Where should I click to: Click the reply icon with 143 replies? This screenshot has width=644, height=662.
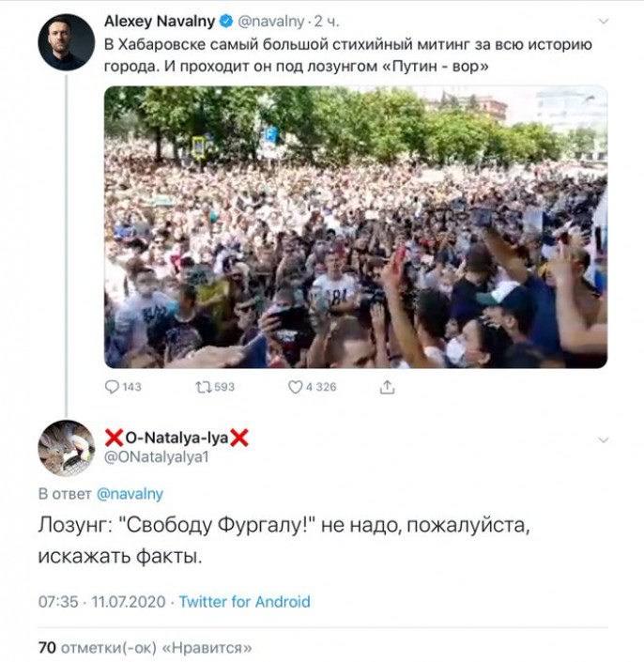click(114, 387)
